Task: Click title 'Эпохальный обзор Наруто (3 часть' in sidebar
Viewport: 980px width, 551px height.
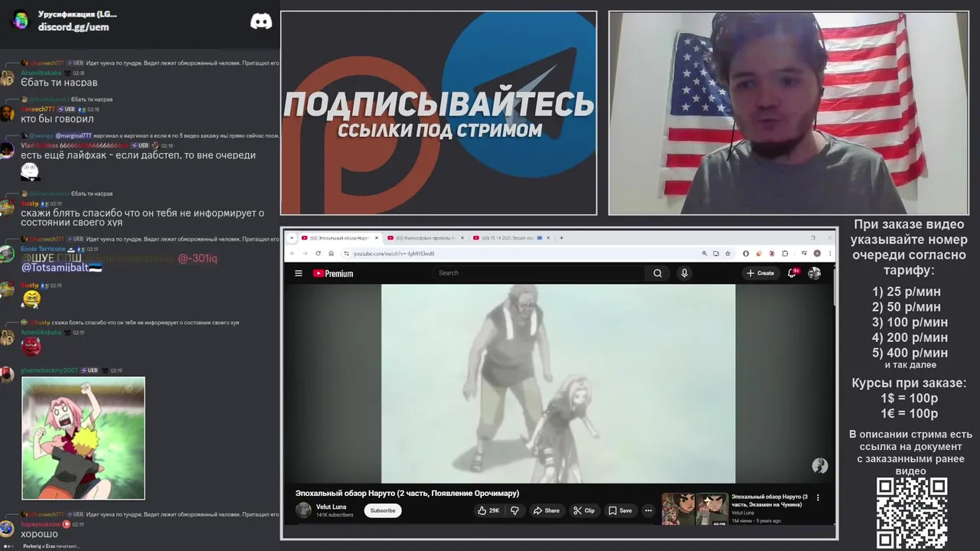Action: tap(769, 500)
